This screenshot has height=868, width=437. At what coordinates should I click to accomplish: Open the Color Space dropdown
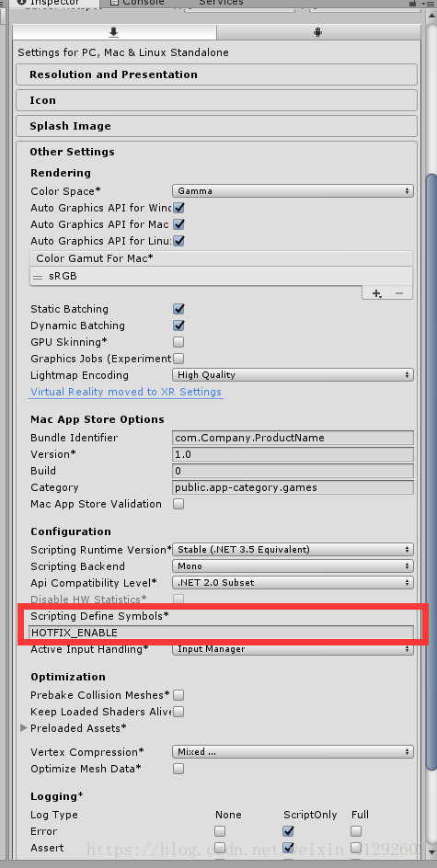tap(293, 191)
